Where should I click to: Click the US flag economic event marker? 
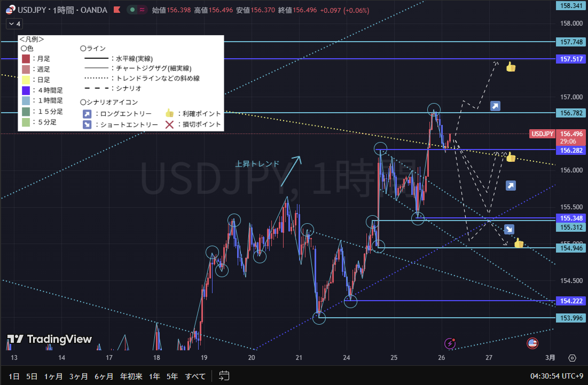click(x=532, y=343)
